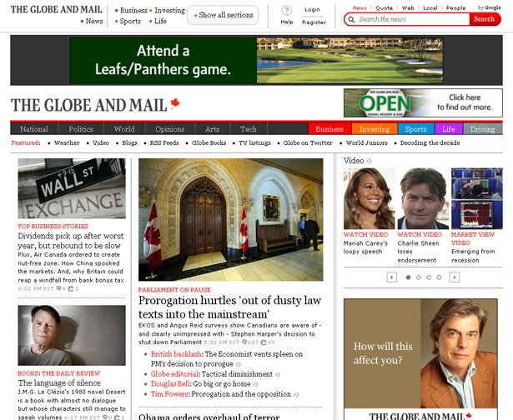Open Globe on Twitter link
513x420 pixels.
point(308,142)
